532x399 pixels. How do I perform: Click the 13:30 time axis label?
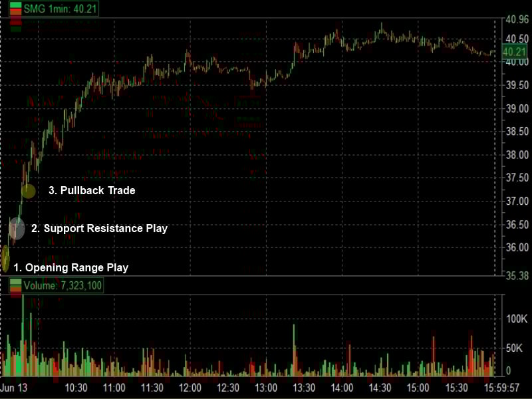coord(304,388)
